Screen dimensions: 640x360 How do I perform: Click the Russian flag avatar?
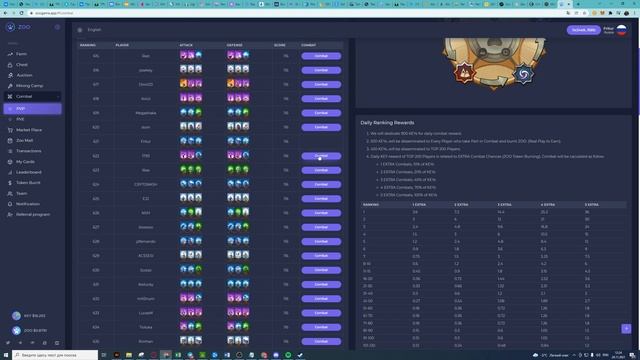(x=622, y=30)
